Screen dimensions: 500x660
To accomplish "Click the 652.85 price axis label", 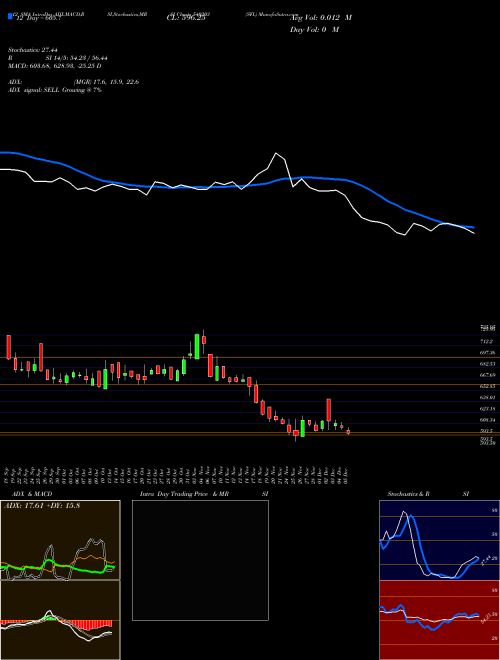I will 489,386.
